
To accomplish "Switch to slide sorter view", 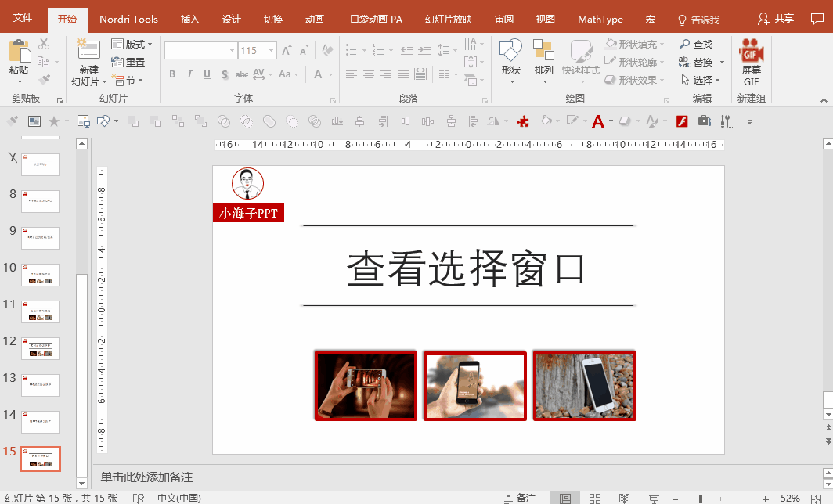I will [x=595, y=499].
